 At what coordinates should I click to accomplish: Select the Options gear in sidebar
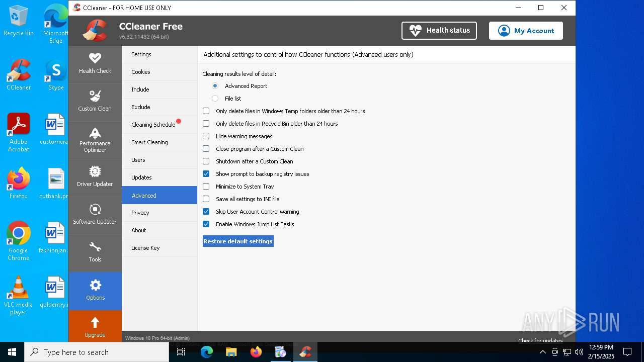[x=95, y=291]
